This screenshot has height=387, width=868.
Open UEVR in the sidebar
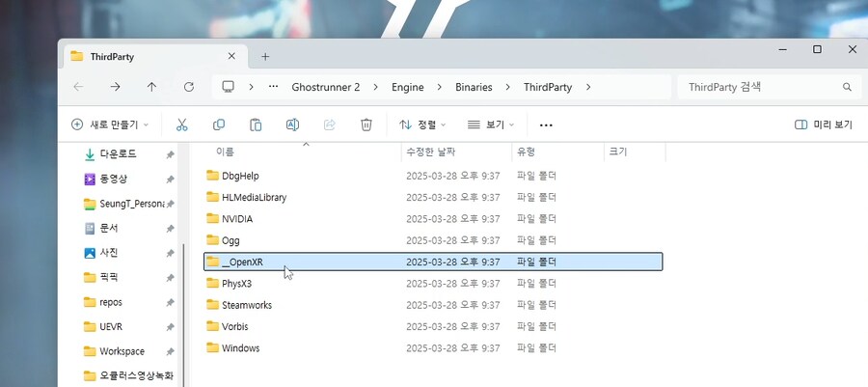tap(111, 326)
